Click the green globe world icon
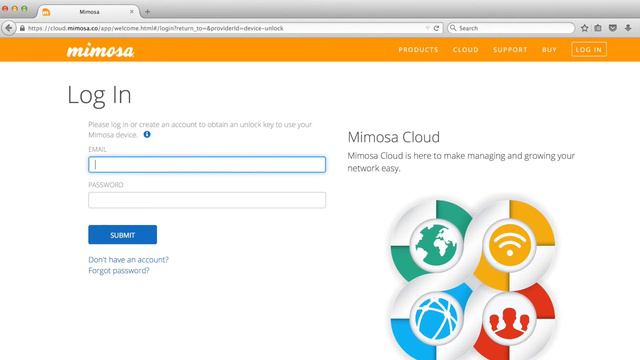This screenshot has height=360, width=640. 436,245
